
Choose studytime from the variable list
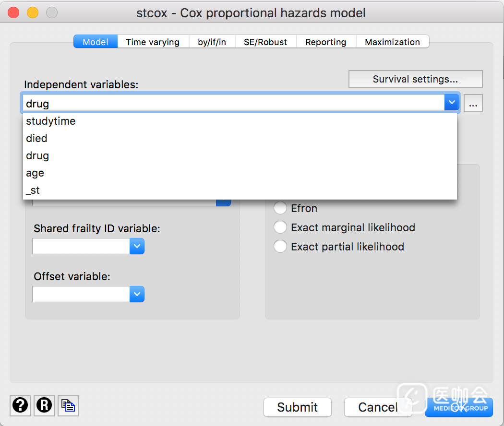tap(51, 121)
